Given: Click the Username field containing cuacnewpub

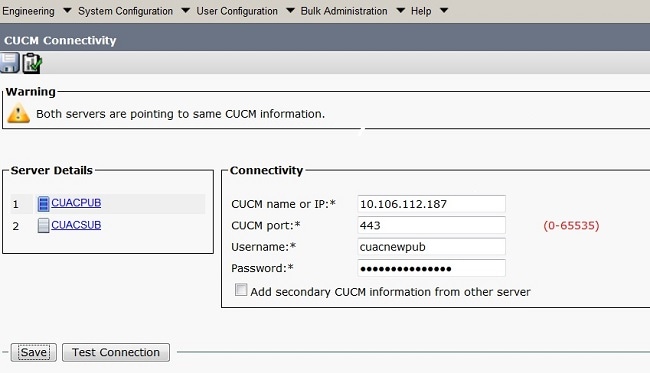Looking at the screenshot, I should coord(431,247).
